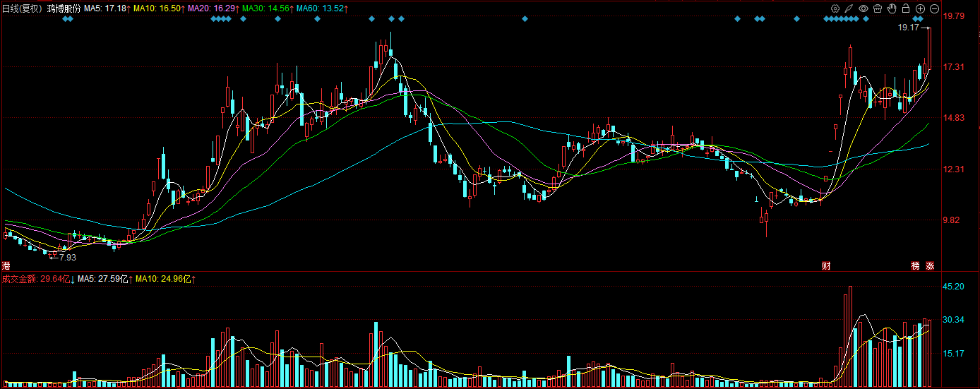Viewport: 980px width, 389px height.
Task: Select the hand pan tool
Action: pyautogui.click(x=892, y=8)
